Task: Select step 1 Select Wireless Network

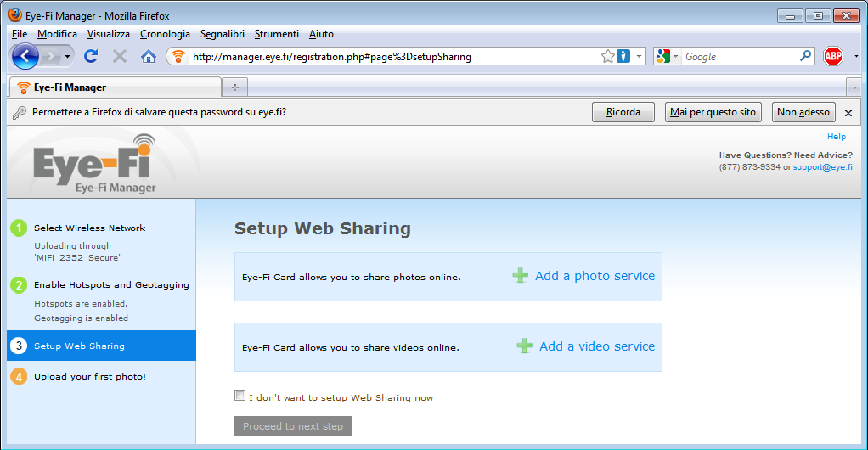Action: pos(89,228)
